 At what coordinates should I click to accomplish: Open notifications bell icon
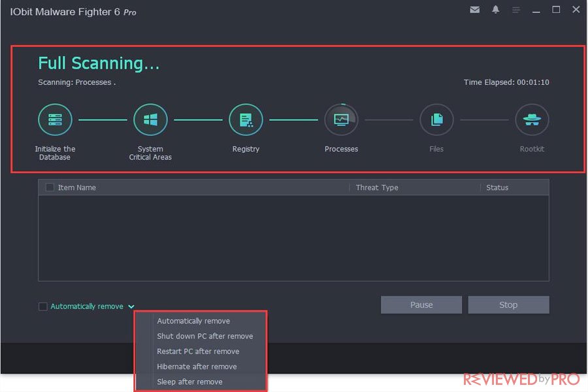point(495,9)
